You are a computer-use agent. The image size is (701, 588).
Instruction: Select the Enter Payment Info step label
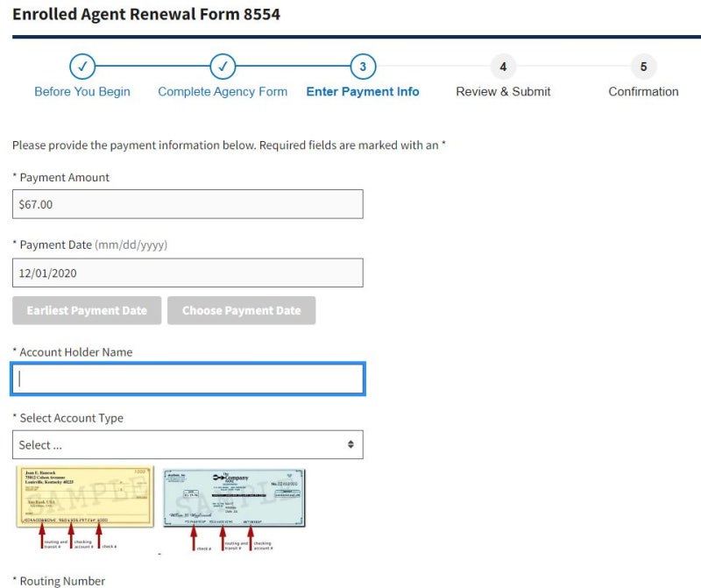click(x=363, y=92)
